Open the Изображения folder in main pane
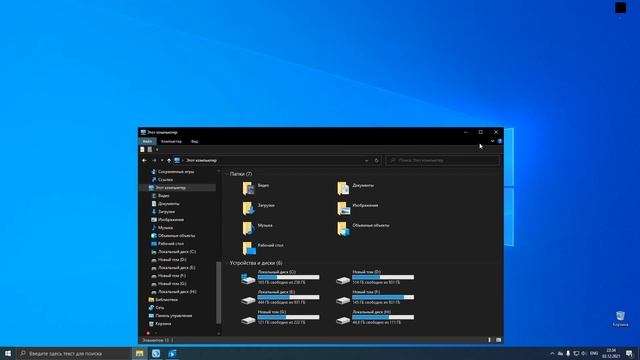Image resolution: width=640 pixels, height=360 pixels. pyautogui.click(x=358, y=208)
